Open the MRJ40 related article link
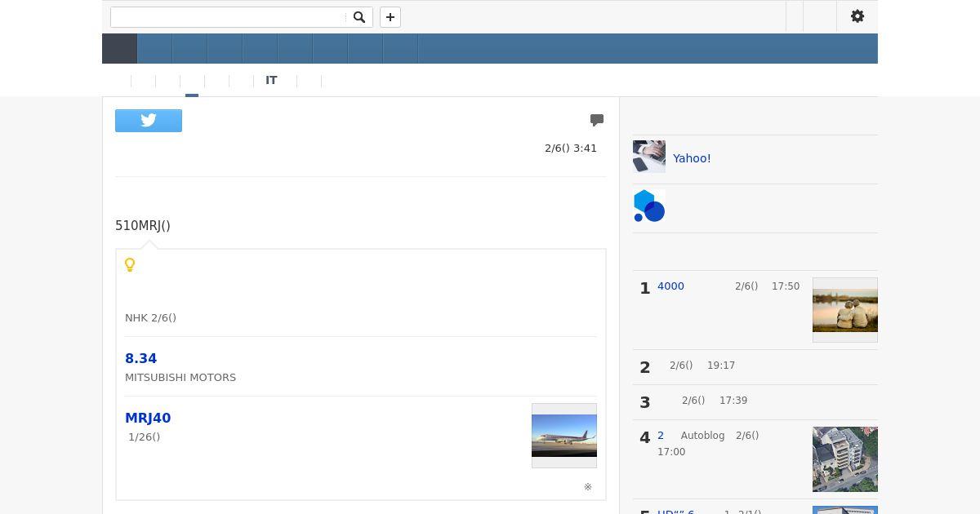 [x=148, y=418]
